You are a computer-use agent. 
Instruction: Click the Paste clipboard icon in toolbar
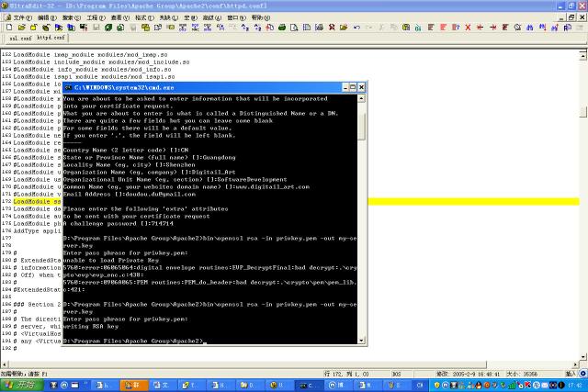[x=406, y=28]
